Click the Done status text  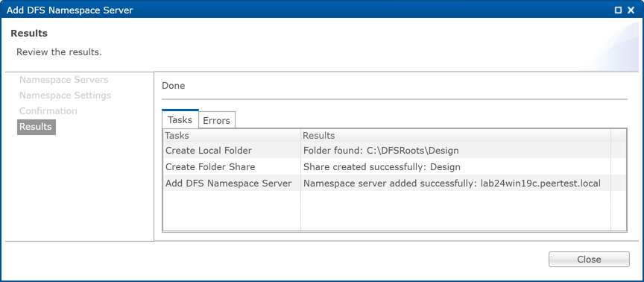point(174,86)
